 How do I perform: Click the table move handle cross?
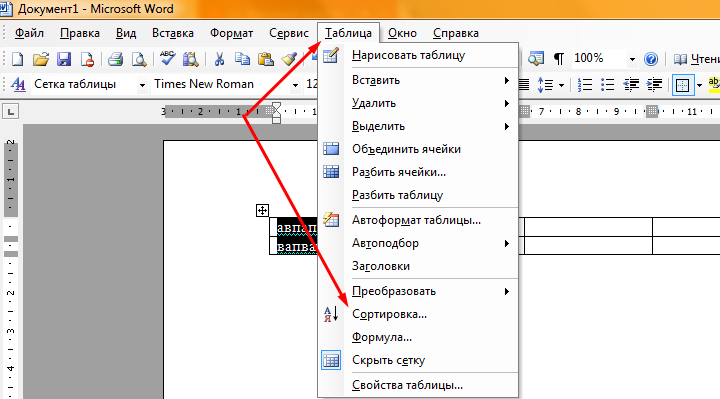click(262, 211)
